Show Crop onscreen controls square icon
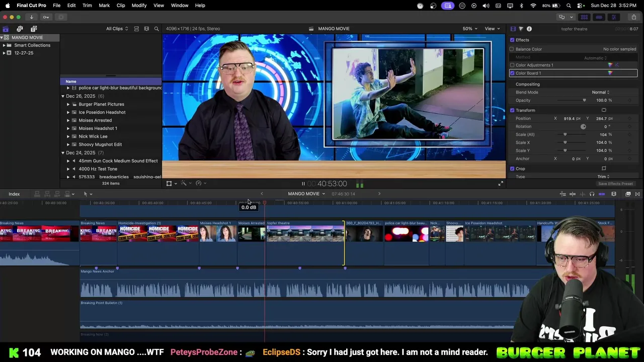 (604, 169)
